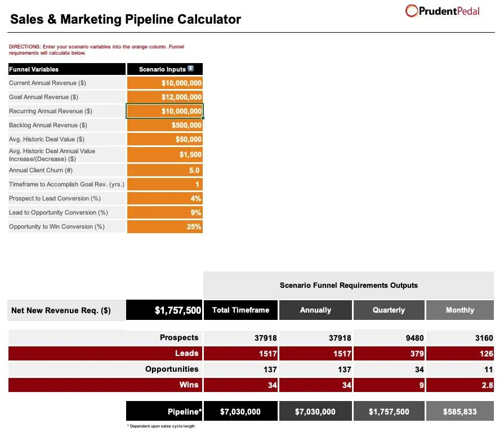
Task: Select the Current Annual Revenue input cell
Action: pos(164,83)
